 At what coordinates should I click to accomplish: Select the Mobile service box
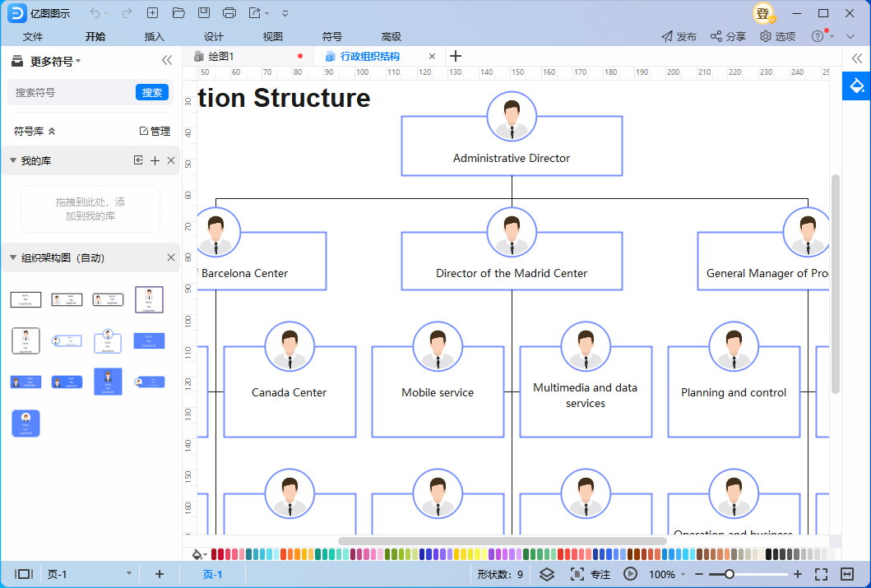[438, 392]
